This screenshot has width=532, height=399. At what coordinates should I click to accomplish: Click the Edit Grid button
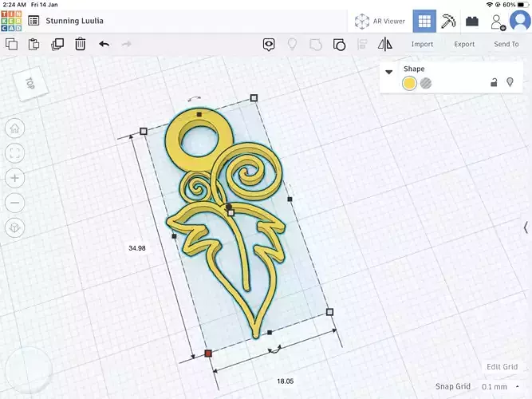(x=502, y=367)
